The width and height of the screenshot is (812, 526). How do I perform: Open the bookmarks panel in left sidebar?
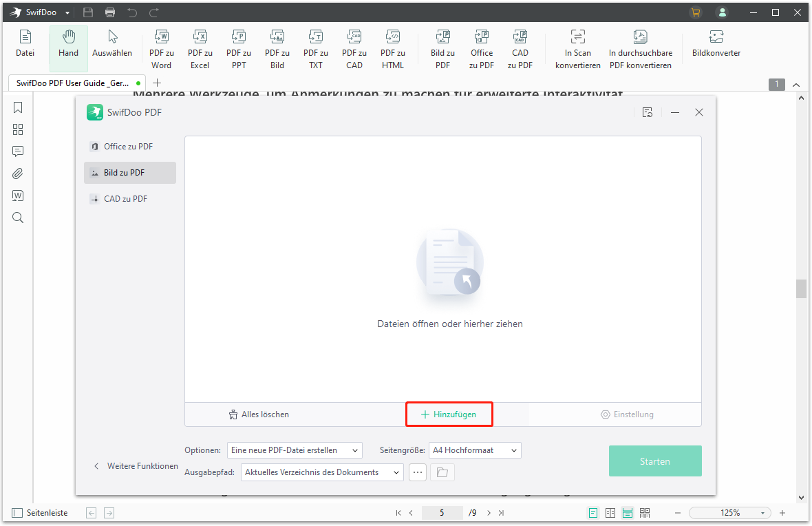coord(18,107)
